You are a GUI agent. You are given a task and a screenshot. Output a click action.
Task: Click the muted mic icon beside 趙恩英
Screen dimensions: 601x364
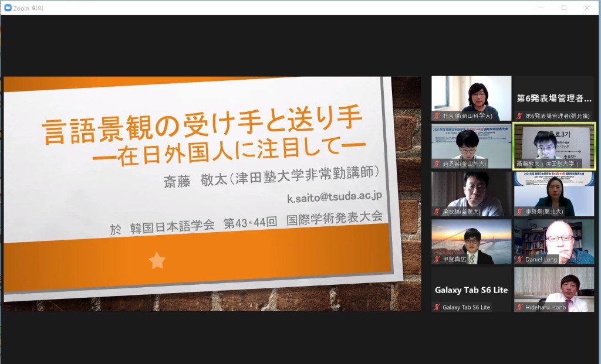(437, 164)
